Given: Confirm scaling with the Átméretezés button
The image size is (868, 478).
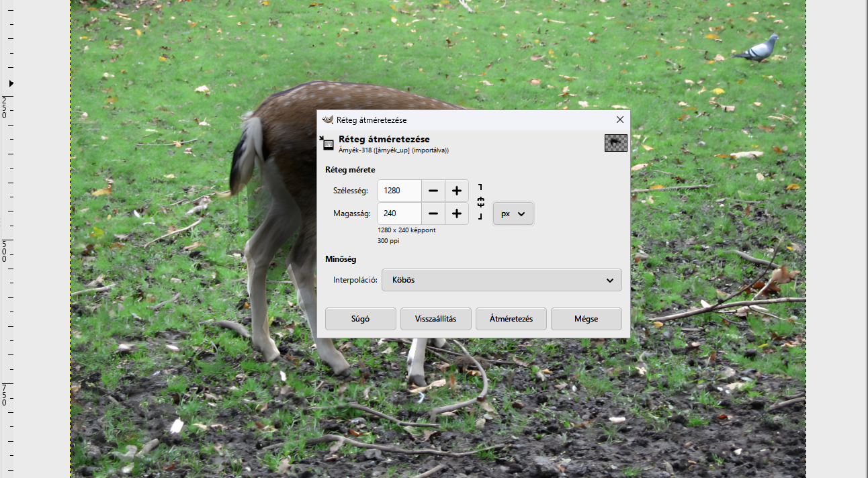Looking at the screenshot, I should pos(511,319).
